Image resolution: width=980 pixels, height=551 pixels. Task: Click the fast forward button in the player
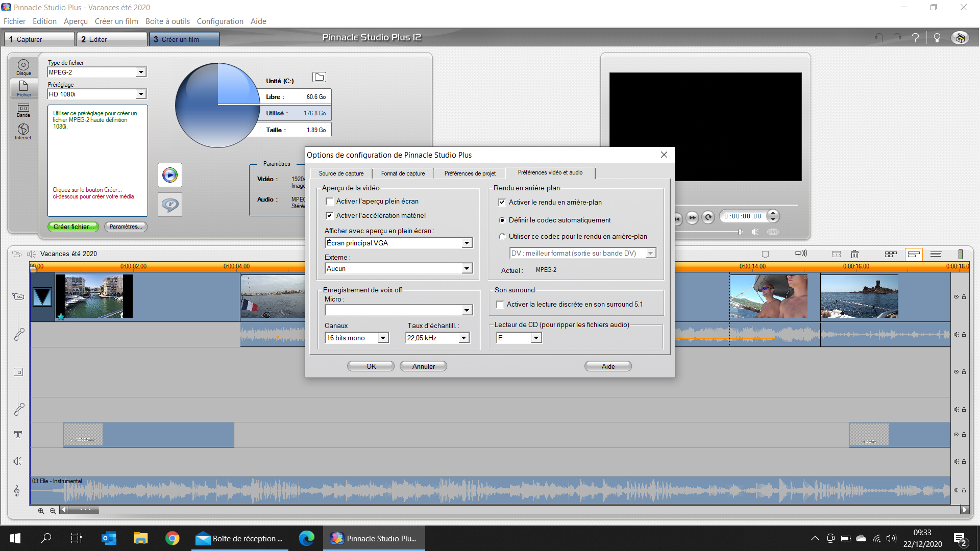(692, 217)
